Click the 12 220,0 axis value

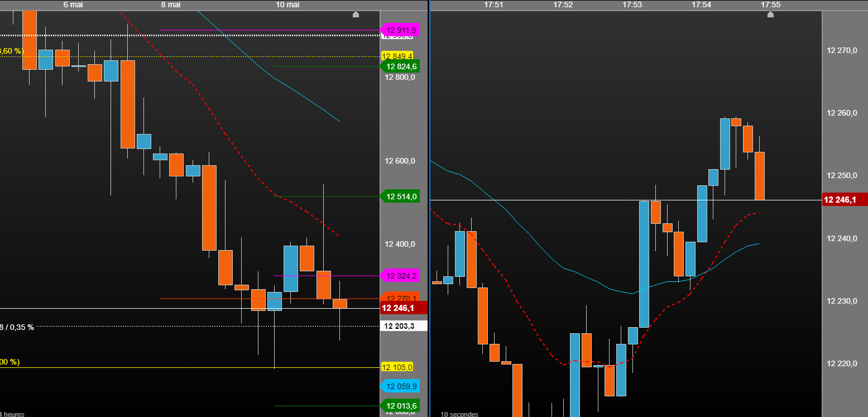click(842, 364)
